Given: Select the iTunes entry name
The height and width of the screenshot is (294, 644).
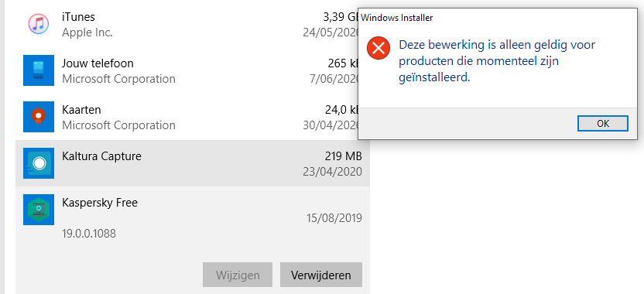Looking at the screenshot, I should click(78, 17).
